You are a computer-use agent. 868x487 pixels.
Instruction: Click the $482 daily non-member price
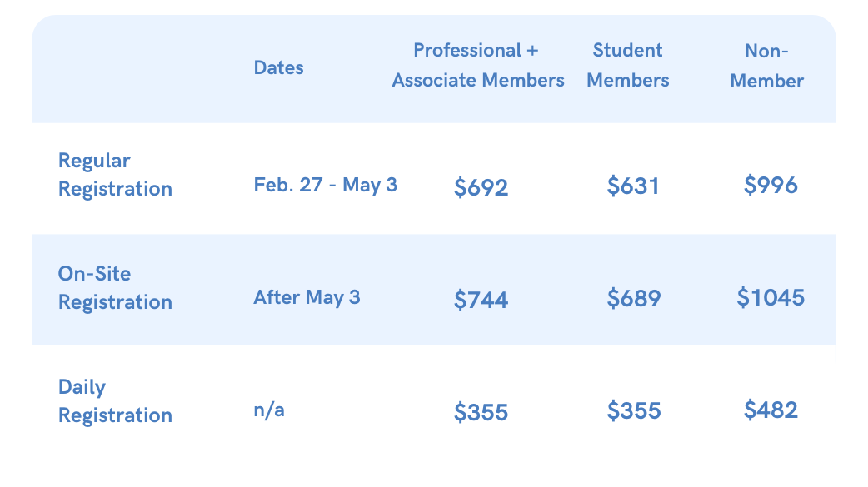point(771,410)
